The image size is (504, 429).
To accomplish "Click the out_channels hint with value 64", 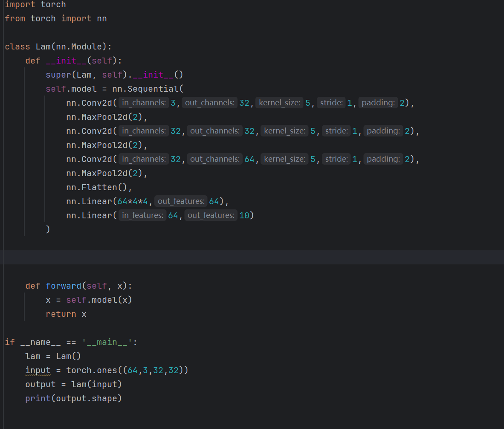I will pos(215,159).
